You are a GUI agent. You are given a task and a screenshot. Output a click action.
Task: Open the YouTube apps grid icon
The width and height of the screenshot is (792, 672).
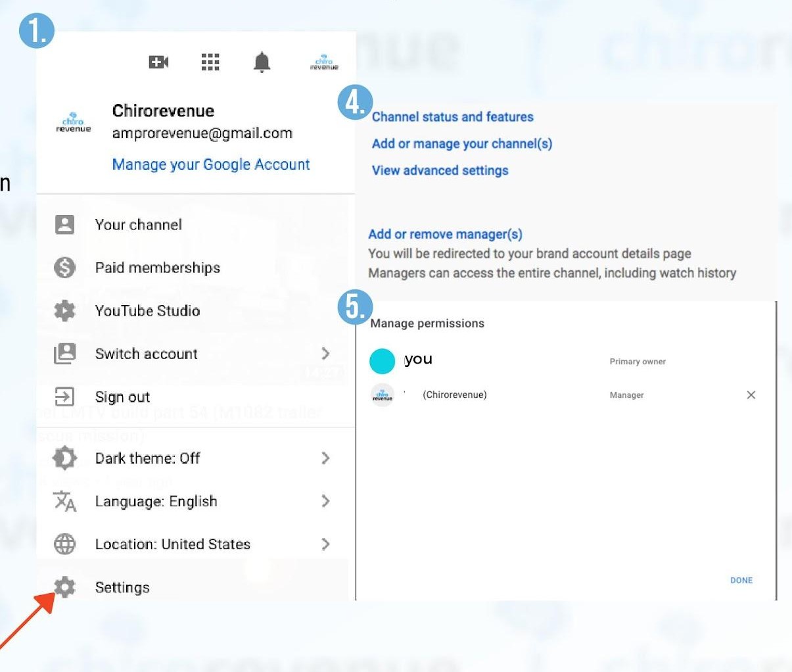210,62
